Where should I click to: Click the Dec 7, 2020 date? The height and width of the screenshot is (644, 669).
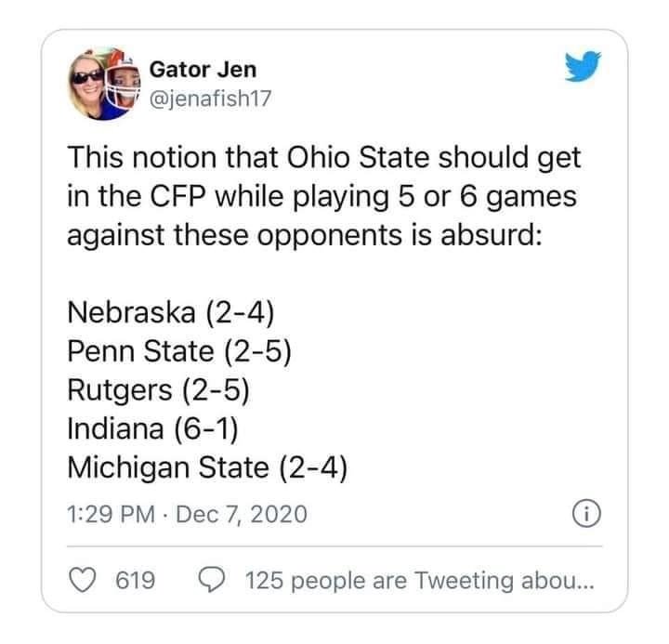point(242,514)
